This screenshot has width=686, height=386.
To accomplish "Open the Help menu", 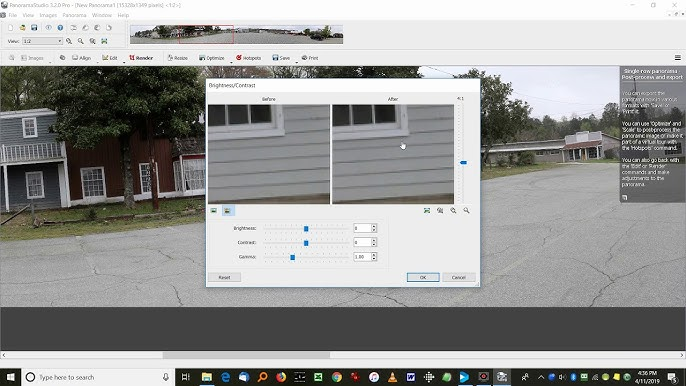I will (123, 15).
